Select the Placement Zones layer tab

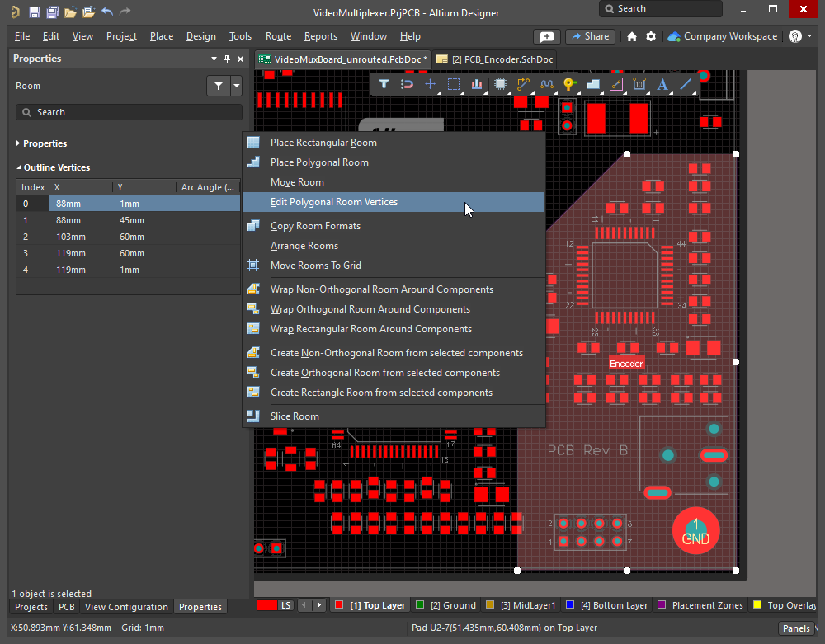click(700, 605)
